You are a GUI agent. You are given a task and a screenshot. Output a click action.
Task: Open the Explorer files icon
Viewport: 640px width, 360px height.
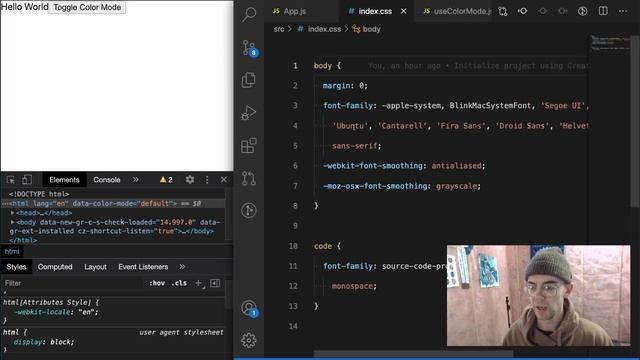(249, 80)
